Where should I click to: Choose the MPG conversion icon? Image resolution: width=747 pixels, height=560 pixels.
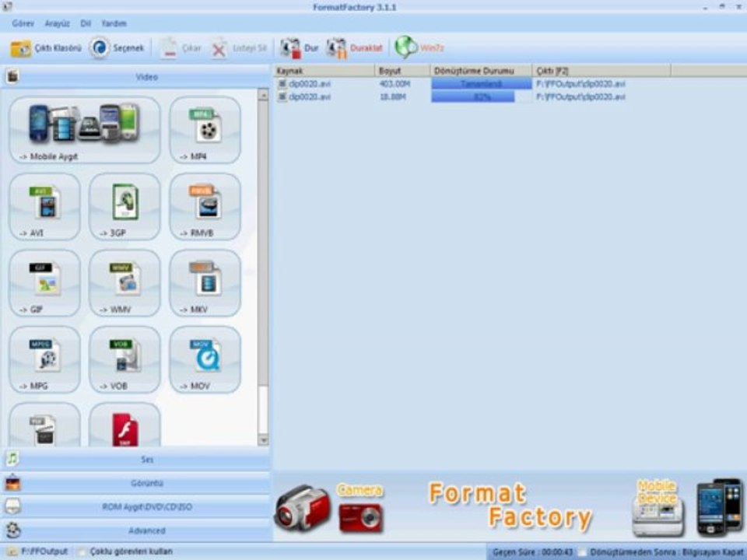(45, 359)
